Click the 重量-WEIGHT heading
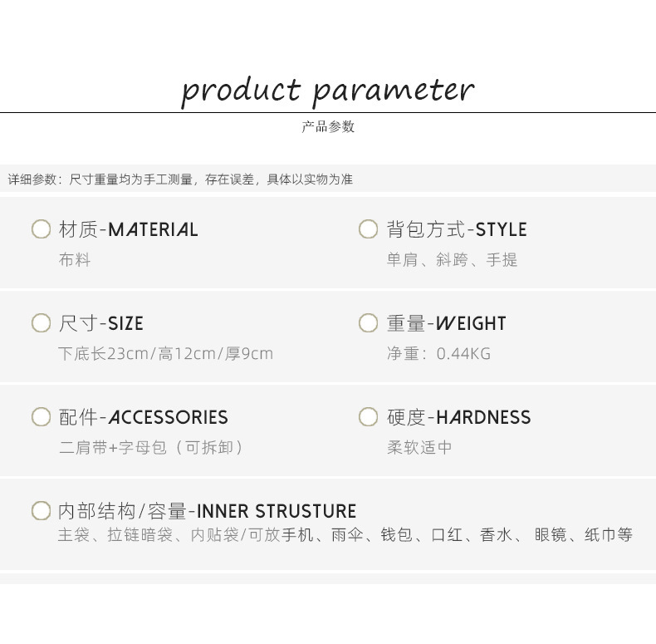 (446, 323)
